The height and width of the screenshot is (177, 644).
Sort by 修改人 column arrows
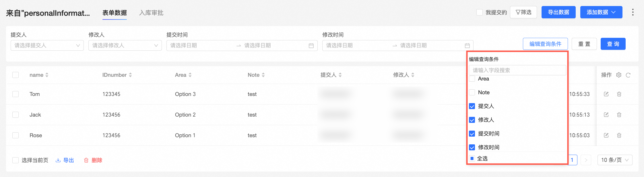[413, 75]
